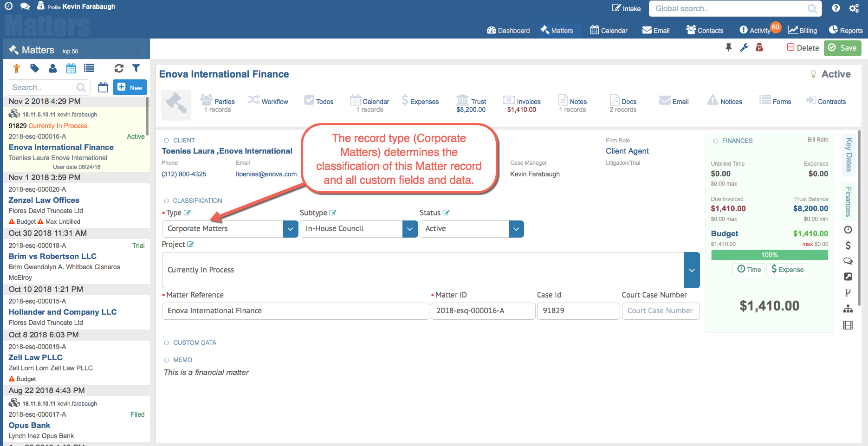Open the Workflow tab
Screen dimensions: 868x446
268,101
